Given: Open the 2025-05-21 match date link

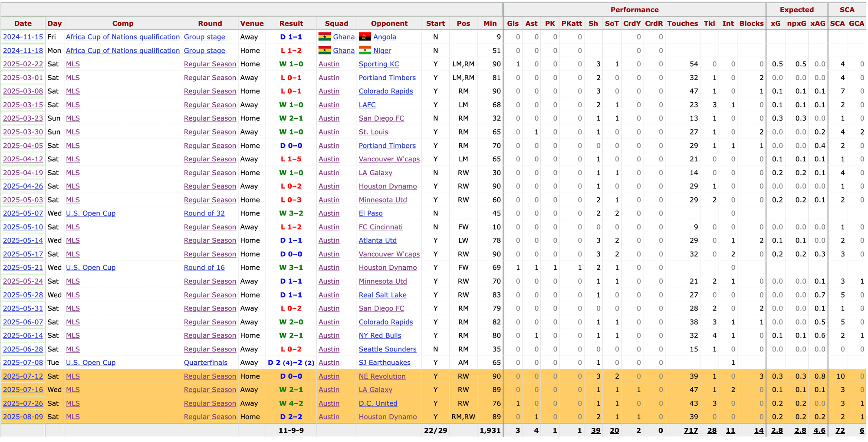Looking at the screenshot, I should [x=23, y=268].
